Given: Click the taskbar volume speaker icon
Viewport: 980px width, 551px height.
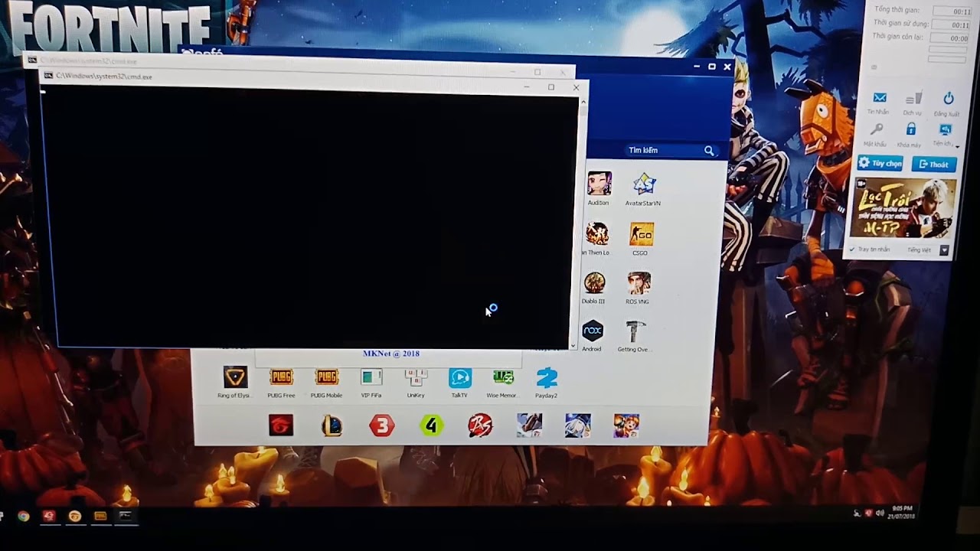Looking at the screenshot, I should pos(880,513).
